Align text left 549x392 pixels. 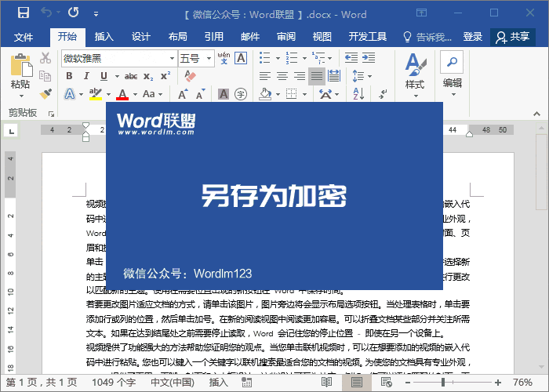(265, 76)
